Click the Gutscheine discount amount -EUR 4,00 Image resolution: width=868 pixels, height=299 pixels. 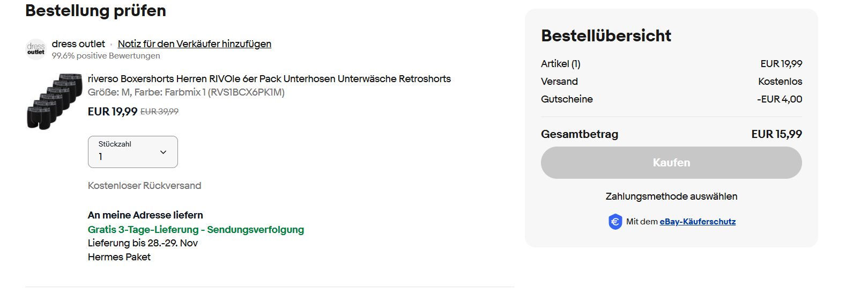[779, 99]
